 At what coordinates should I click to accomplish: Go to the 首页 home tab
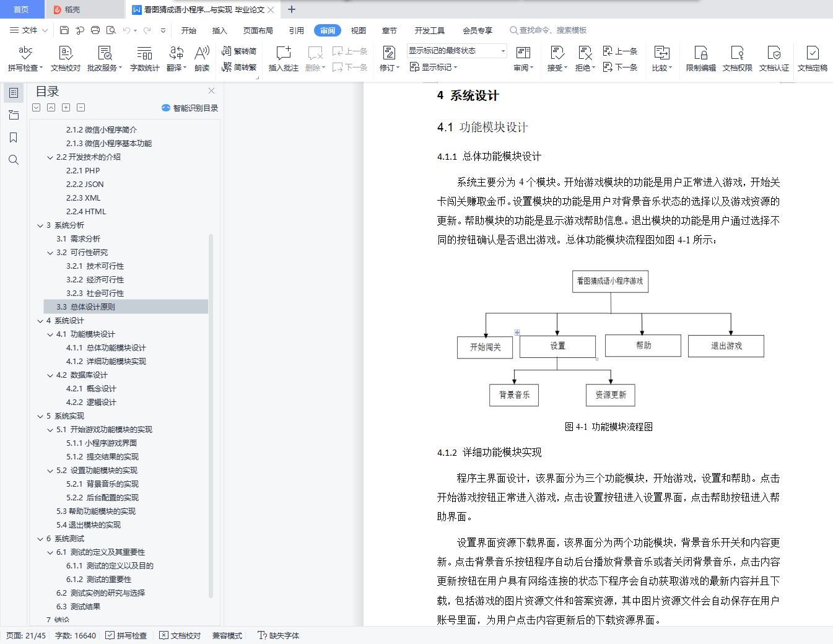21,9
